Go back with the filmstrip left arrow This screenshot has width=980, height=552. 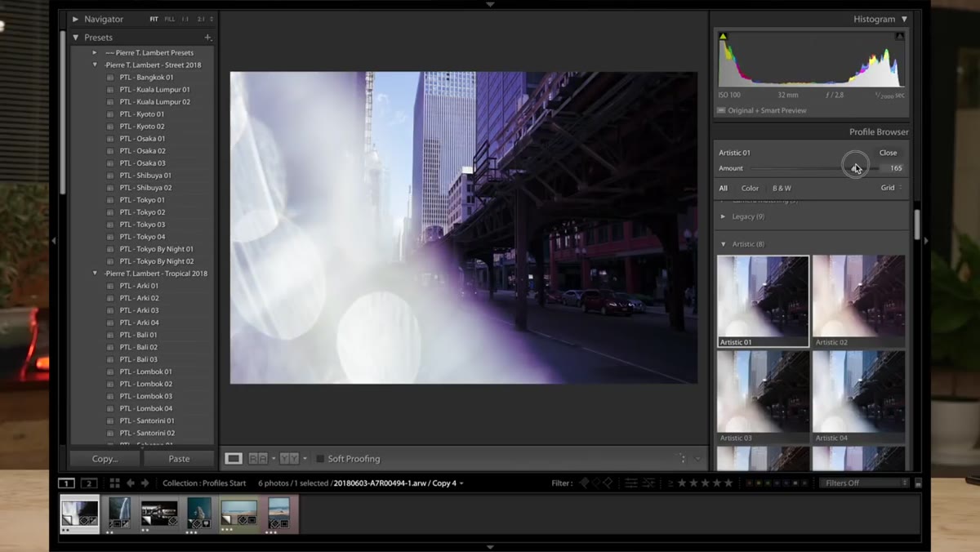click(x=131, y=483)
